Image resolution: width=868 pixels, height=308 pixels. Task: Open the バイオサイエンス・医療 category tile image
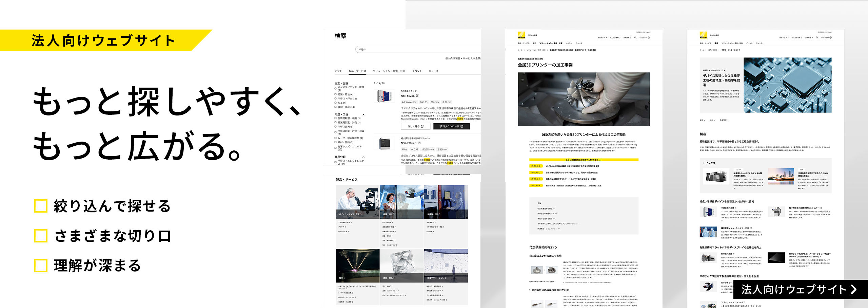(358, 202)
